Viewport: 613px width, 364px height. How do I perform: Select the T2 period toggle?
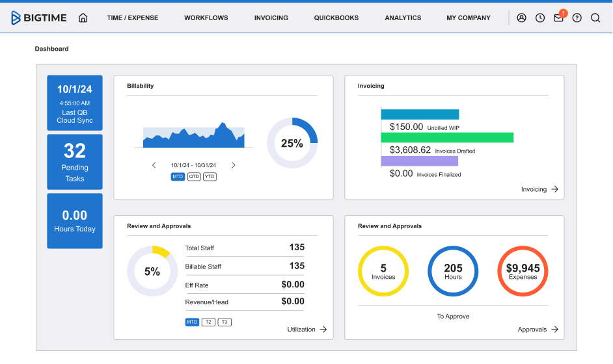tap(208, 322)
